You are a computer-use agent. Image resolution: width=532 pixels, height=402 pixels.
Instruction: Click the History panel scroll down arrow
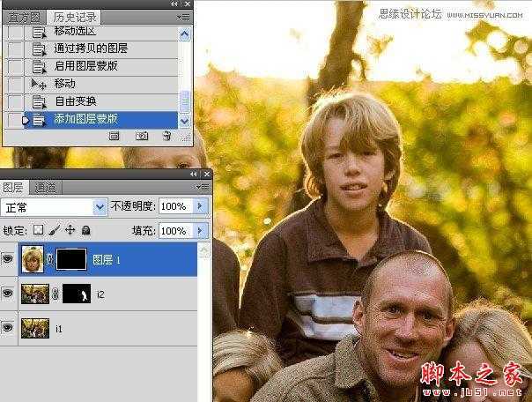[185, 121]
